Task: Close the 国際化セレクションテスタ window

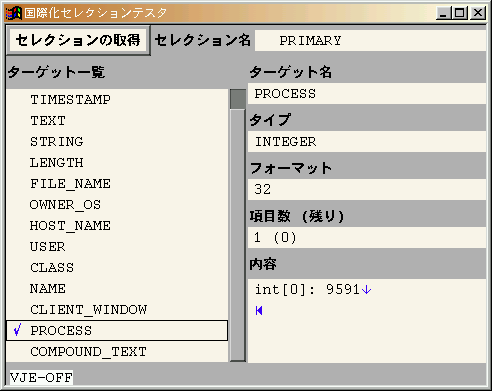Action: tap(478, 13)
